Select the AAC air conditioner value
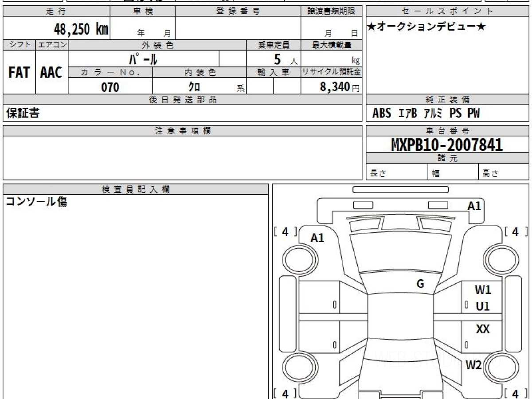The width and height of the screenshot is (532, 399). [x=51, y=73]
